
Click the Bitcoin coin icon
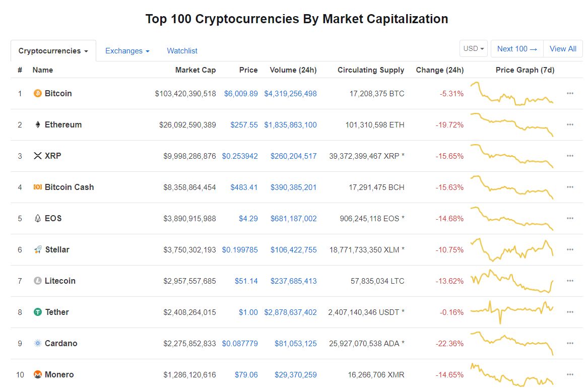point(37,93)
